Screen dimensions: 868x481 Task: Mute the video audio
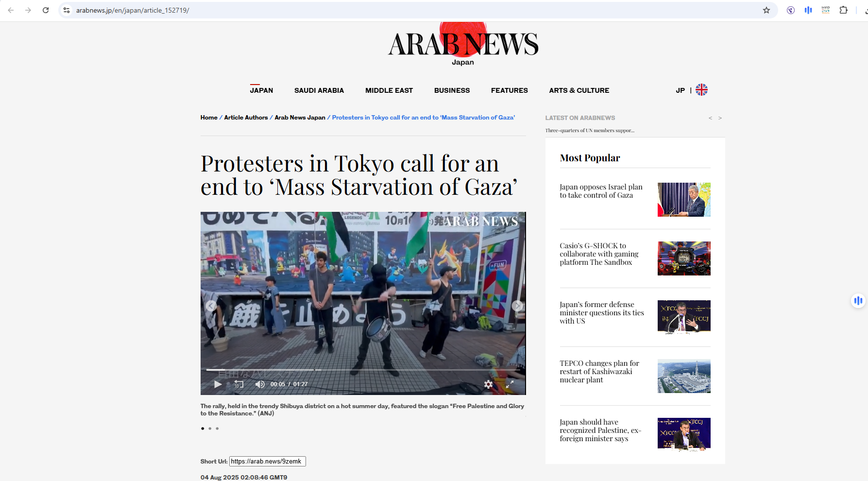point(259,384)
